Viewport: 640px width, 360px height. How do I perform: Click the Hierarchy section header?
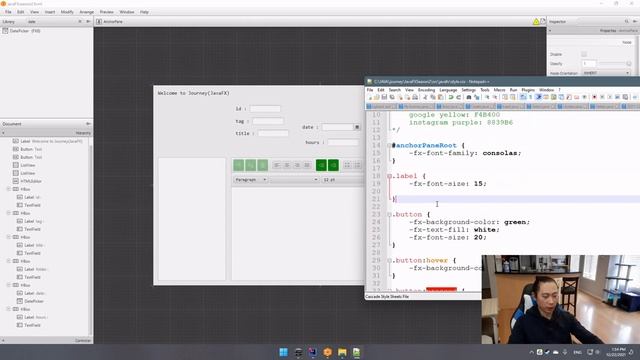pyautogui.click(x=47, y=133)
